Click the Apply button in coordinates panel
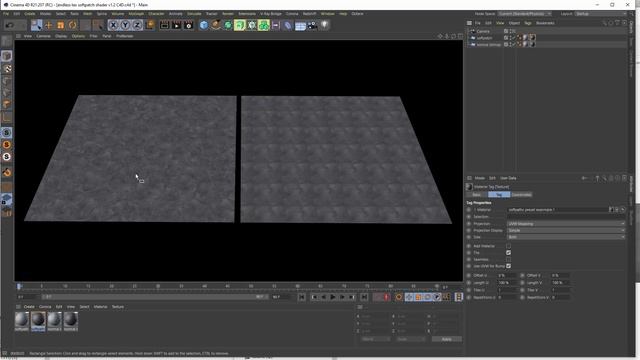 pyautogui.click(x=447, y=339)
